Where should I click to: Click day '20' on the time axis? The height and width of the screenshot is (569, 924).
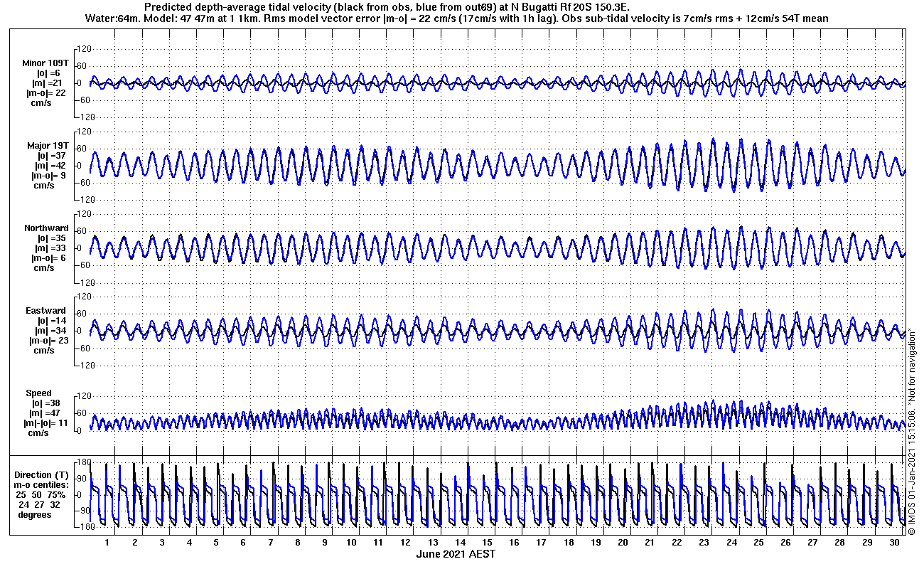[623, 542]
